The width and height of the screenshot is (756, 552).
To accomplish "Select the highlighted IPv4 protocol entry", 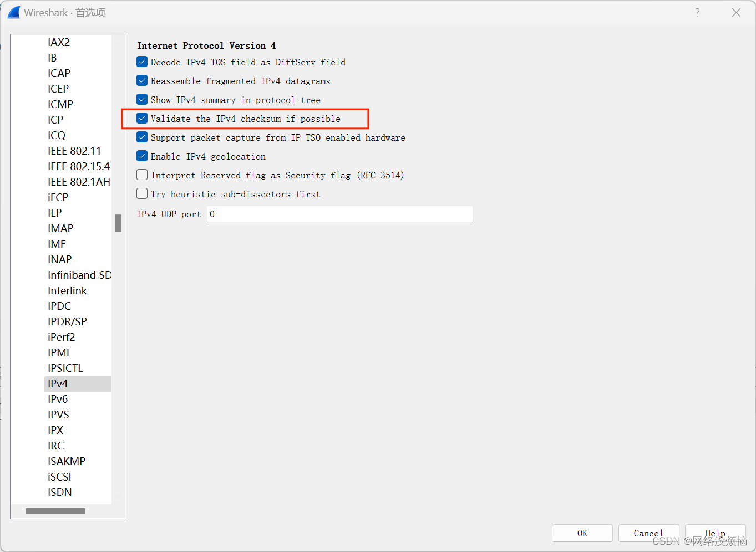I will click(x=78, y=384).
